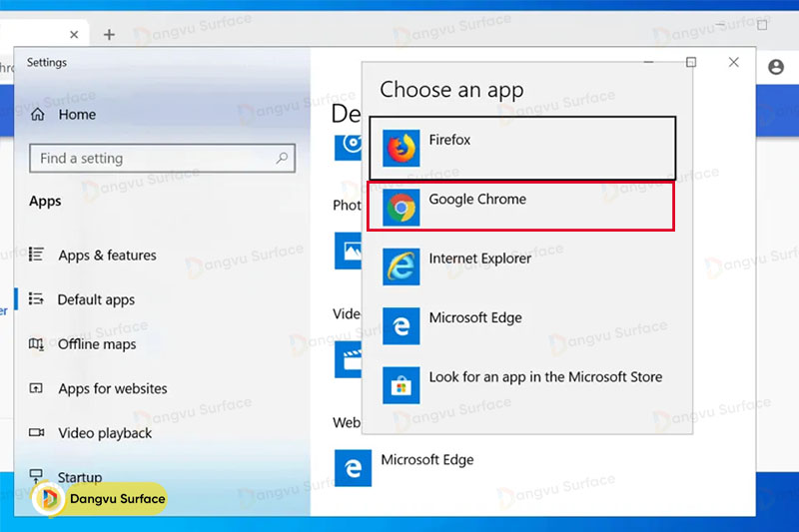Go to Apps for websites
The width and height of the screenshot is (799, 532).
112,388
